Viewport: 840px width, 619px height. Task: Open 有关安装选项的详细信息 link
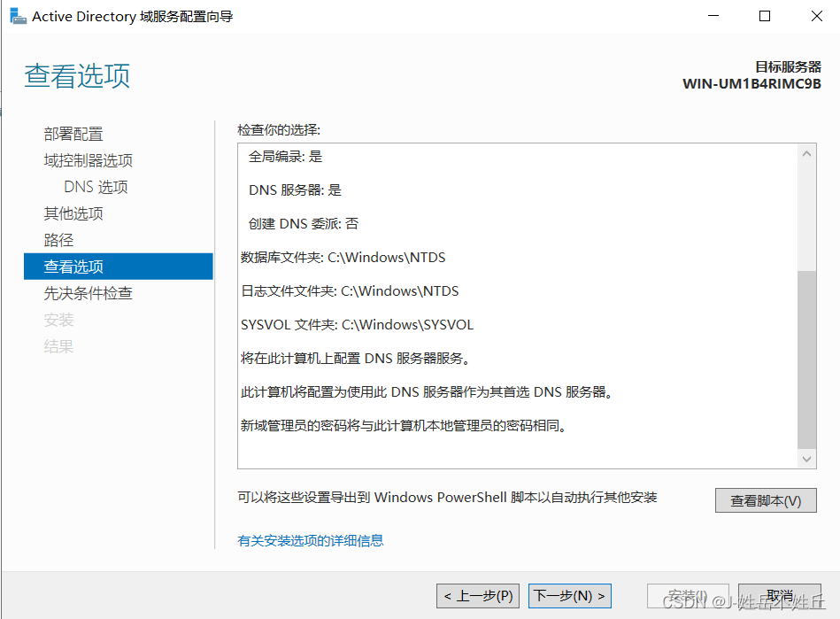click(x=310, y=540)
